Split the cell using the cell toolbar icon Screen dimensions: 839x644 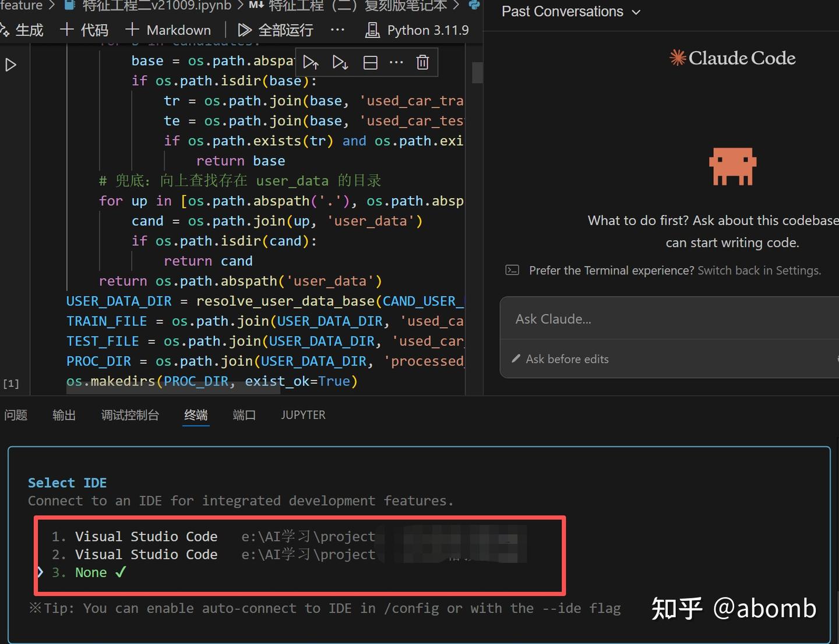tap(371, 62)
